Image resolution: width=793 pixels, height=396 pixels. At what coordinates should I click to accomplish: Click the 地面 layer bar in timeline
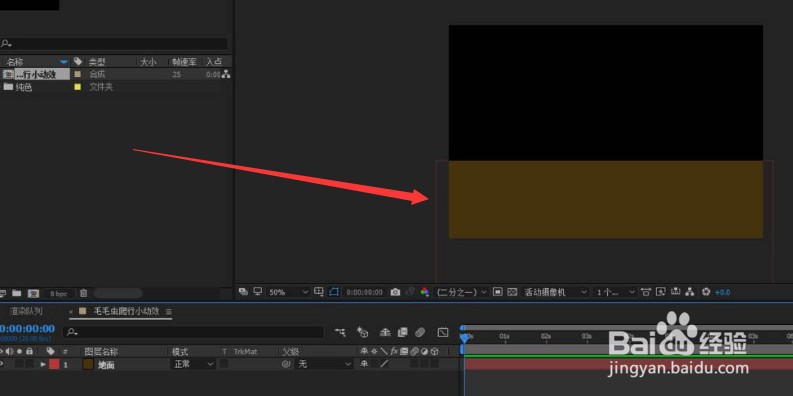click(x=629, y=364)
